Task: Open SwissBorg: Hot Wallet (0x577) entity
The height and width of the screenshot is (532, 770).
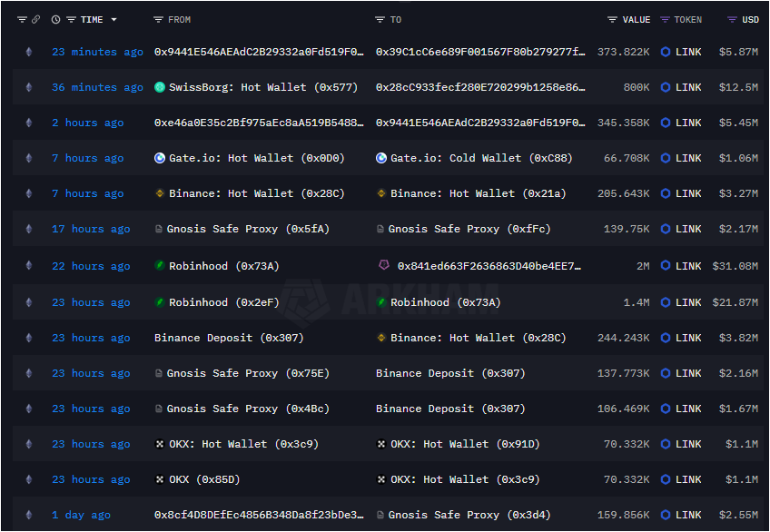Action: tap(263, 87)
